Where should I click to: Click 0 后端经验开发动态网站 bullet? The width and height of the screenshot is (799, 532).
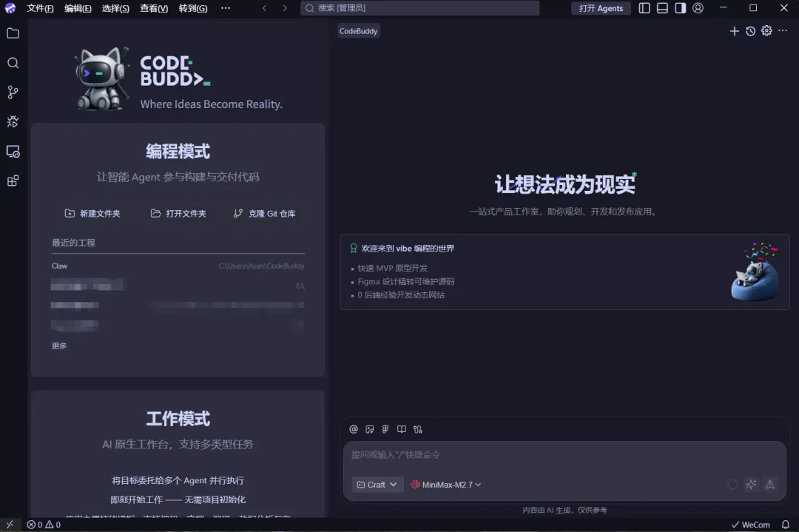click(x=401, y=295)
